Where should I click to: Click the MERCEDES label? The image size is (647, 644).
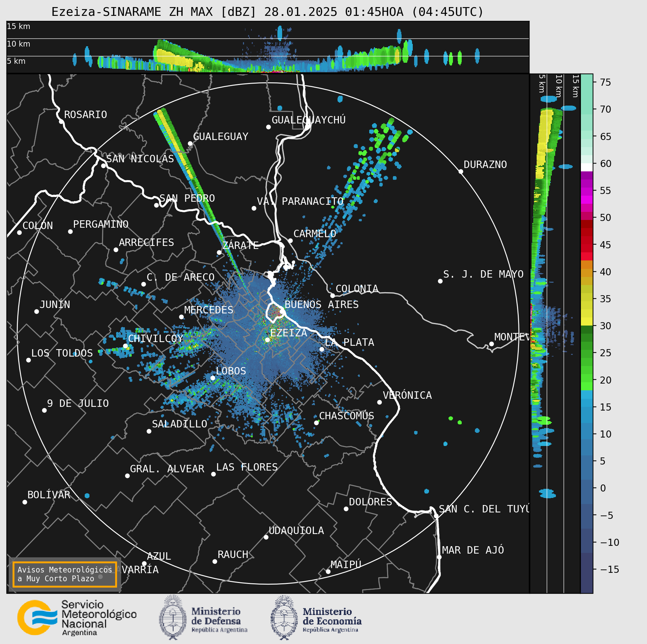(x=209, y=310)
